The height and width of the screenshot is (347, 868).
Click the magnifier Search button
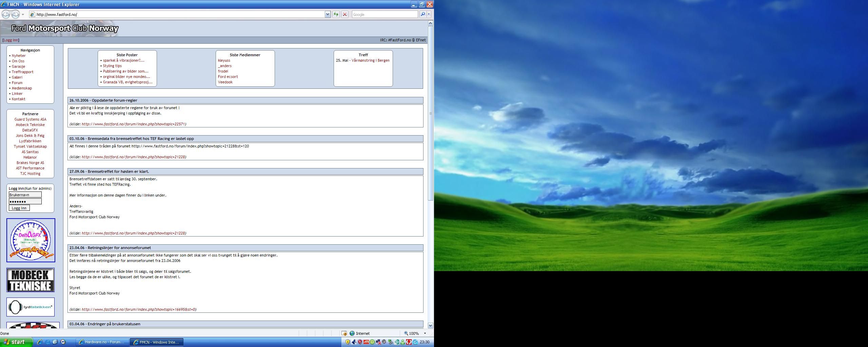tap(423, 14)
